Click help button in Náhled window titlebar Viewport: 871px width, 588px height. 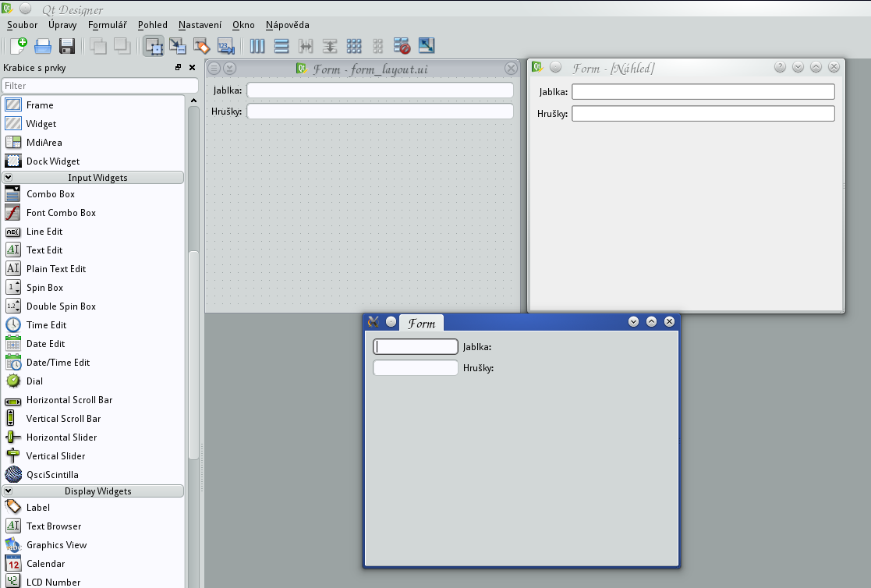780,67
